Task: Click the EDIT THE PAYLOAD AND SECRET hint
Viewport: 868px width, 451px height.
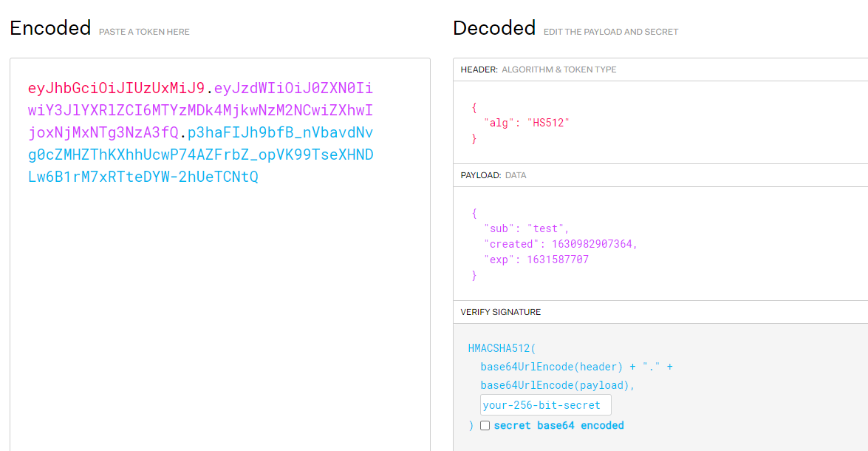Action: [x=611, y=32]
